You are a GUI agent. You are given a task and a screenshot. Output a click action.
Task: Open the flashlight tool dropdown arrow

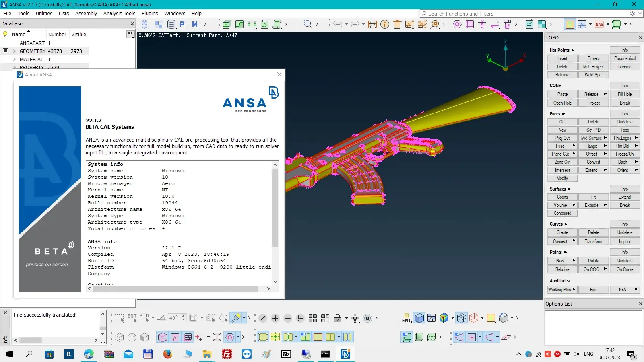pos(244,318)
